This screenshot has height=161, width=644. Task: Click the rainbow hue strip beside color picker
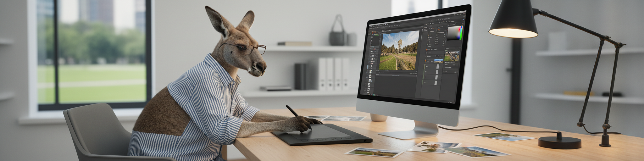[x=461, y=33]
